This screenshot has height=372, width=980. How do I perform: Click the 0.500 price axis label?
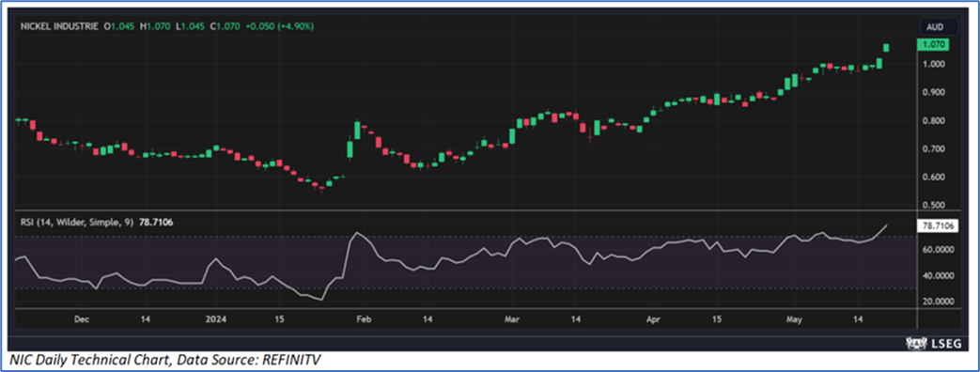pyautogui.click(x=933, y=205)
